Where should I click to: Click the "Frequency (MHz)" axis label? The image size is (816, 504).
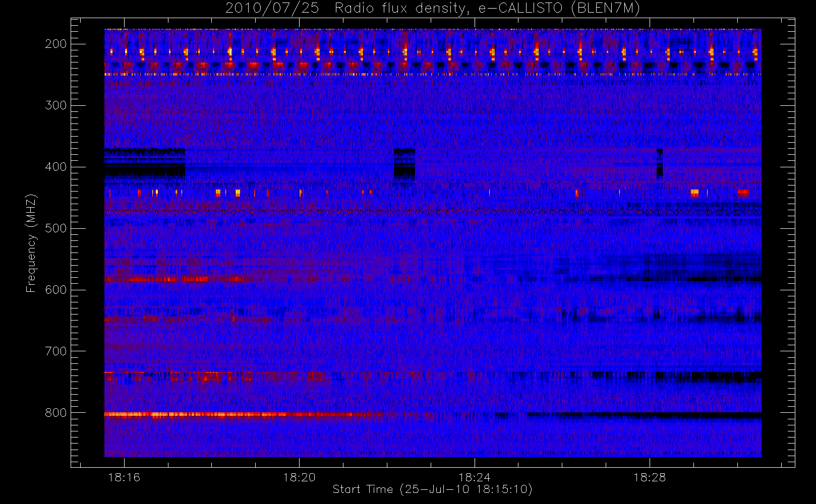click(x=31, y=243)
